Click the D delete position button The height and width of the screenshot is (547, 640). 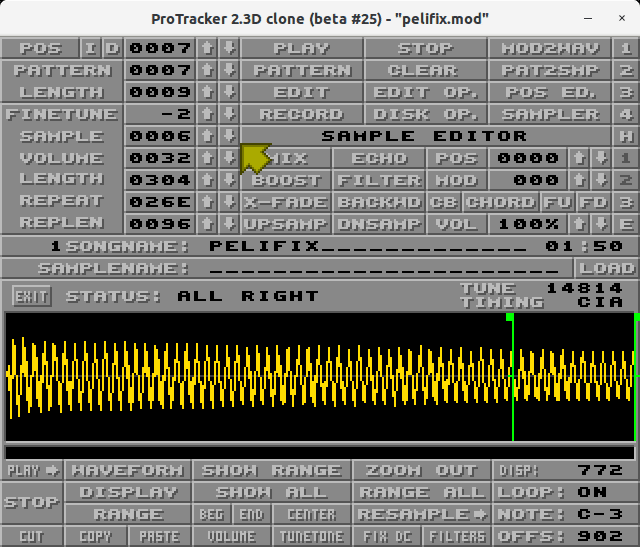click(112, 48)
